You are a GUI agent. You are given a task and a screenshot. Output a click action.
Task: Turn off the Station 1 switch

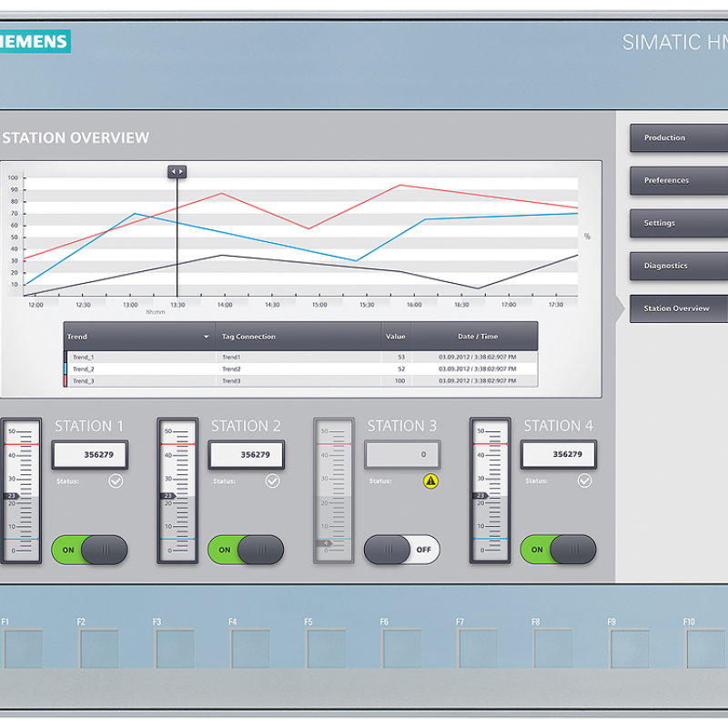pos(89,550)
